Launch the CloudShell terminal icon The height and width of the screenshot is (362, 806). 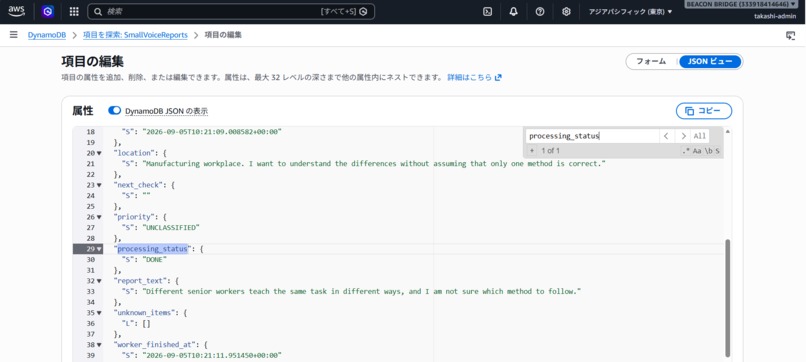point(487,12)
